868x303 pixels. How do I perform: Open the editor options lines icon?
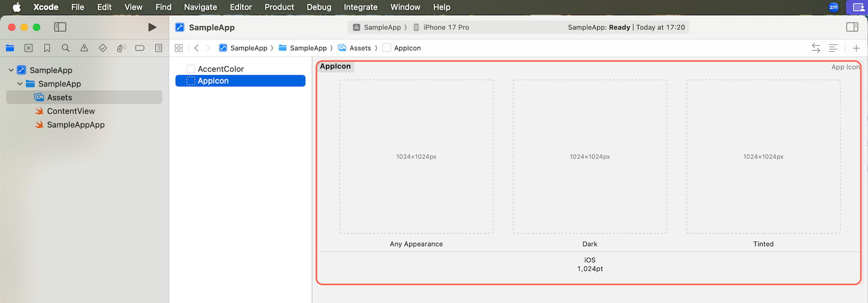click(833, 48)
